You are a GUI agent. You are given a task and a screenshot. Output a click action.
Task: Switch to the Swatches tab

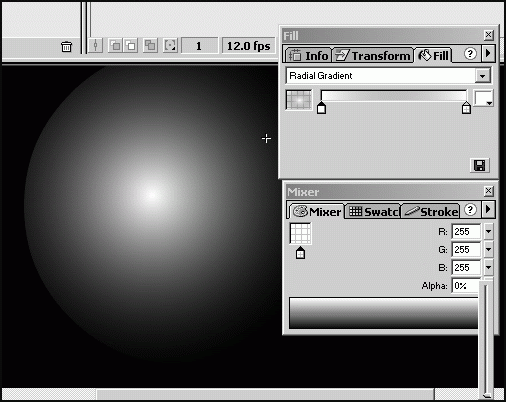coord(373,212)
